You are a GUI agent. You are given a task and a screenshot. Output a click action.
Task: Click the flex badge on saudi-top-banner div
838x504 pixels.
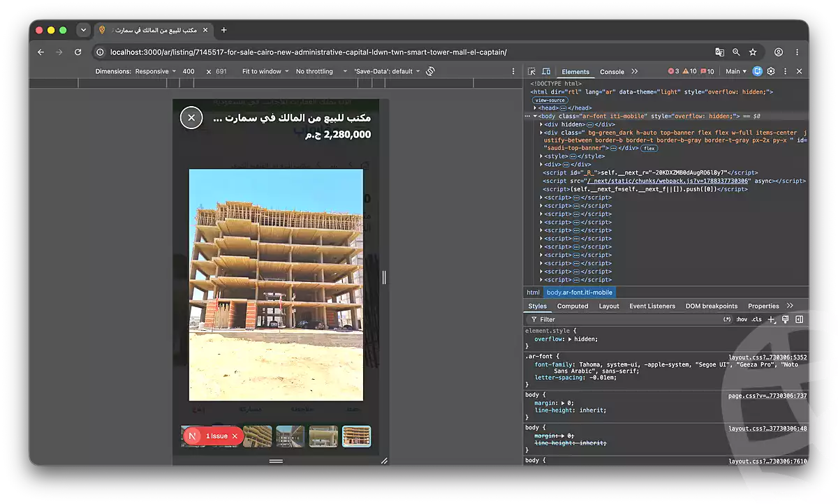pyautogui.click(x=649, y=149)
